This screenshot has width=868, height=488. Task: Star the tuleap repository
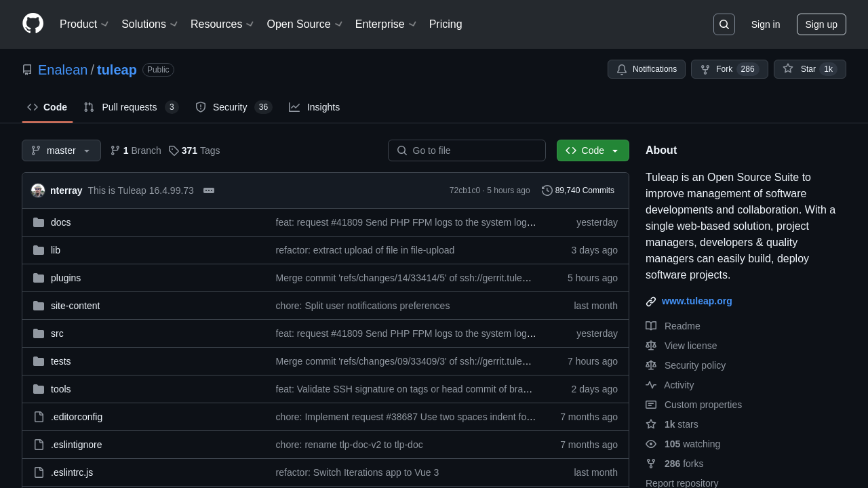click(x=810, y=69)
